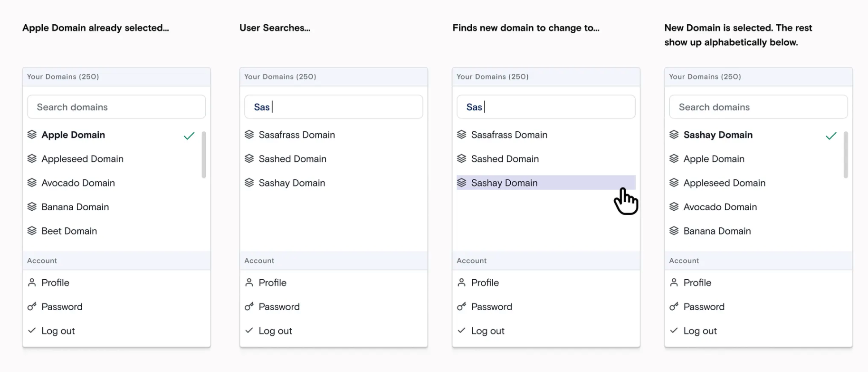The width and height of the screenshot is (868, 372).
Task: Select Banana Domain in the first domain list
Action: [75, 207]
